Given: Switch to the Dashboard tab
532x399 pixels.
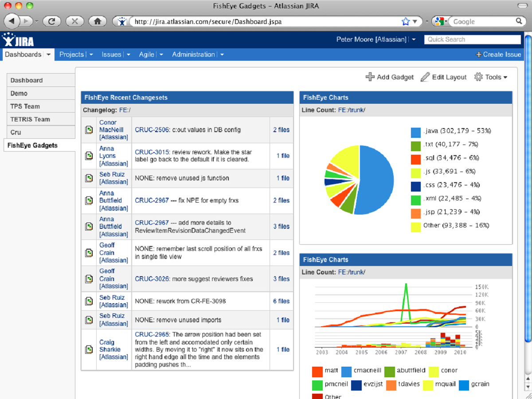Looking at the screenshot, I should click(x=41, y=80).
